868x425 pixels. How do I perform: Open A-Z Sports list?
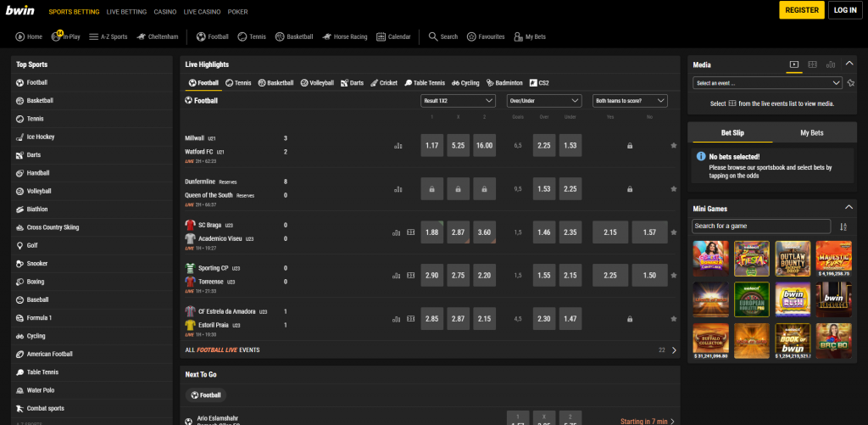coord(108,36)
